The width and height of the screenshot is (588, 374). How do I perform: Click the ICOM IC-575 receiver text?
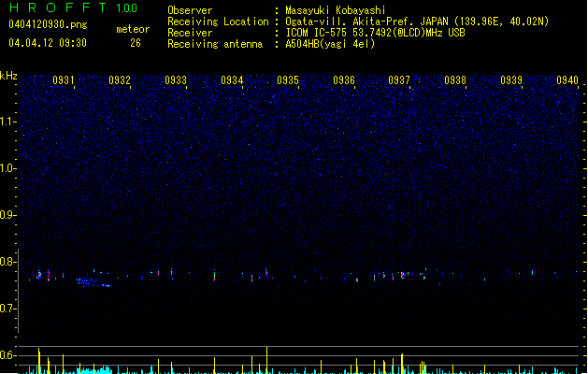pos(375,33)
